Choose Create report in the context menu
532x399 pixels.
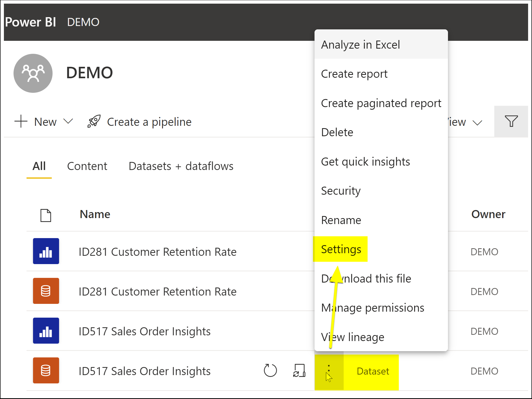click(381, 74)
